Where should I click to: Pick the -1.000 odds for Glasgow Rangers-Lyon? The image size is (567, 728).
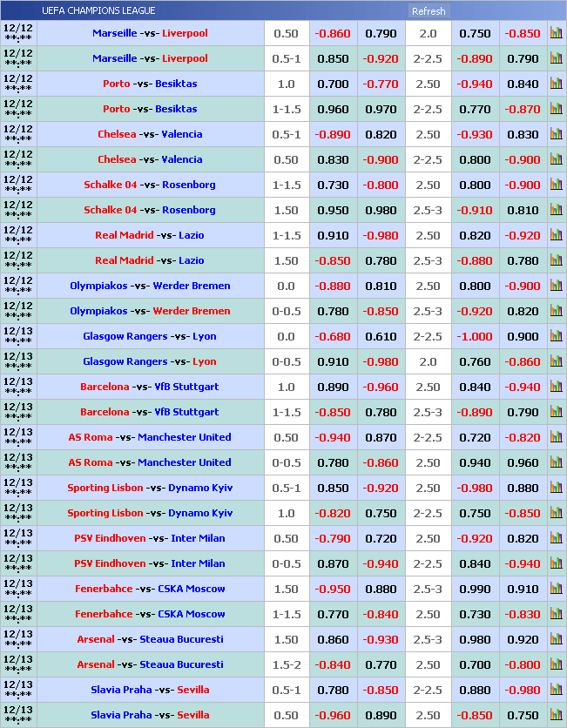click(x=475, y=337)
